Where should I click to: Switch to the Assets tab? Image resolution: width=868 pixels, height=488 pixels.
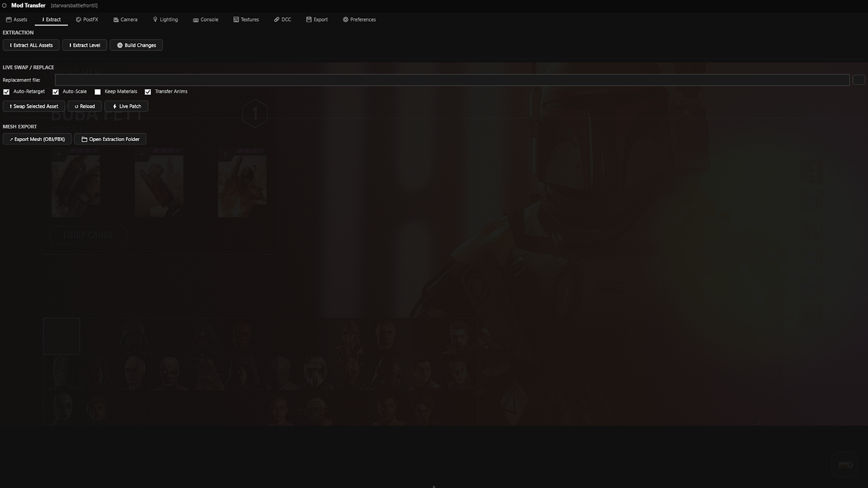[x=17, y=20]
